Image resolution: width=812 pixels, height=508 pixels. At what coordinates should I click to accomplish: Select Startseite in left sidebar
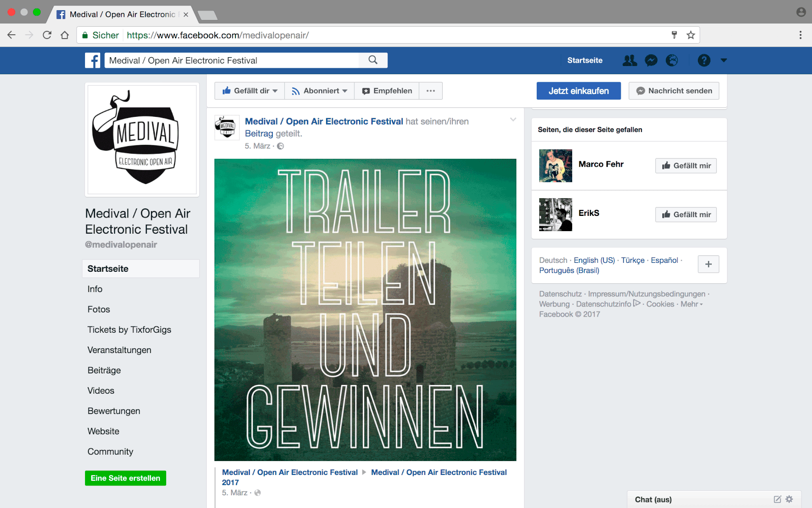coord(141,269)
